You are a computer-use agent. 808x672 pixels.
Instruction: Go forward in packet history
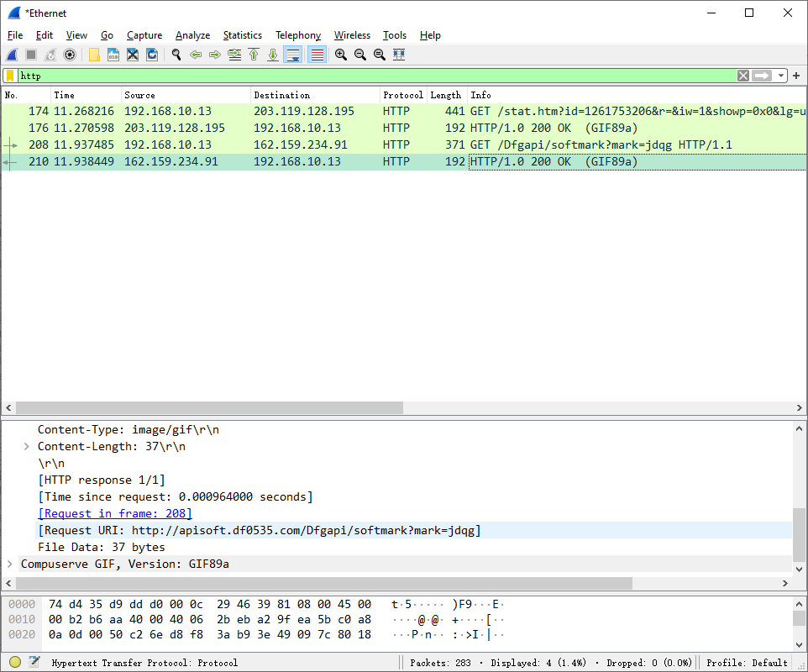pyautogui.click(x=215, y=55)
